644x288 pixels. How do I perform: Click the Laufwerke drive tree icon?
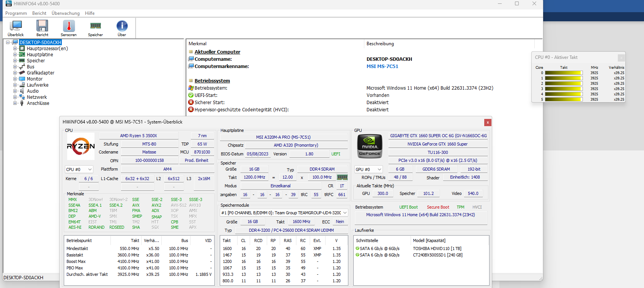tap(22, 85)
